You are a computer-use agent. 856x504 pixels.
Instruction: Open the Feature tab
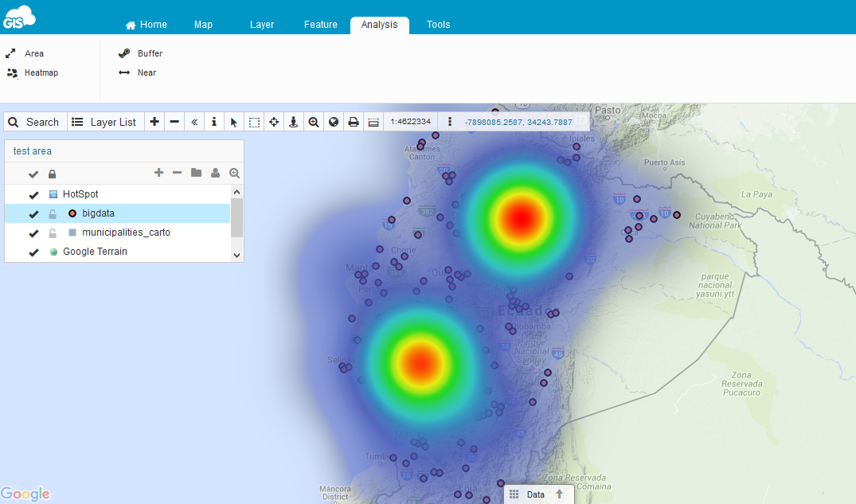coord(320,25)
